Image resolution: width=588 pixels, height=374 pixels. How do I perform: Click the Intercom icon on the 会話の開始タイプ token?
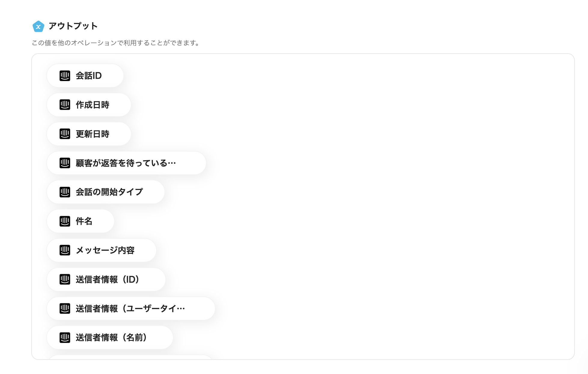64,192
